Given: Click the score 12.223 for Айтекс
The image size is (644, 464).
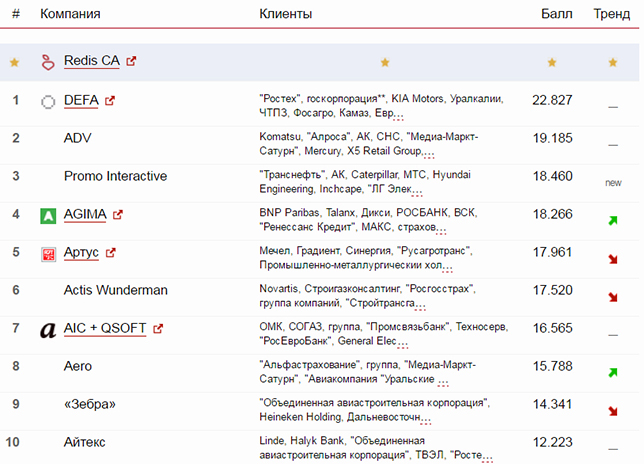Looking at the screenshot, I should point(552,442).
